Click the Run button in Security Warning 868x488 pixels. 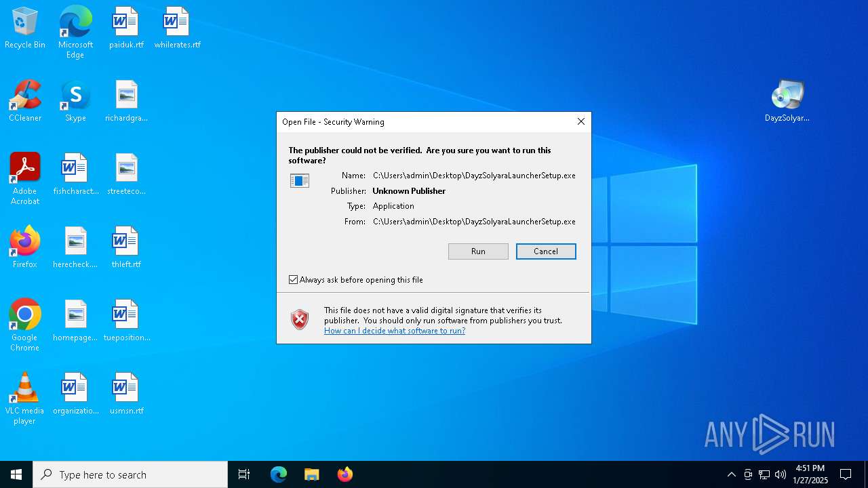pyautogui.click(x=478, y=251)
